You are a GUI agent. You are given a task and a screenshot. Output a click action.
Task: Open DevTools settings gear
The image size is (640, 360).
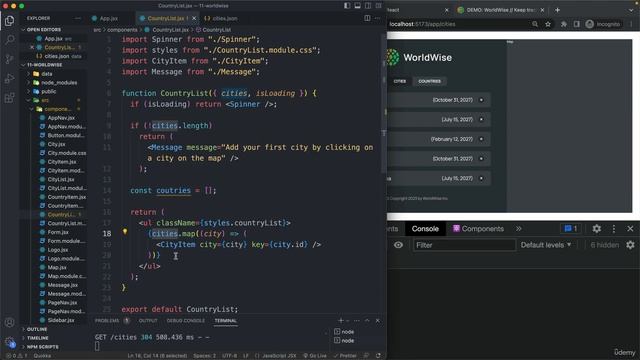(596, 229)
